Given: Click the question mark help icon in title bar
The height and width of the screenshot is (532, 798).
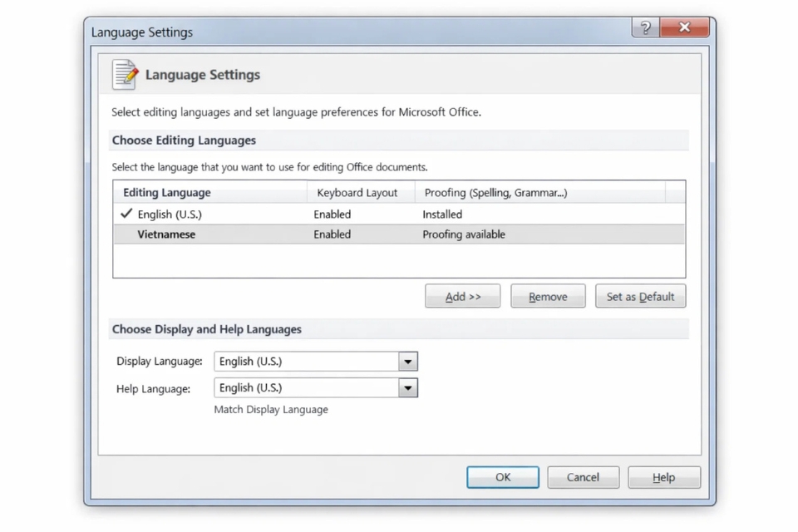Looking at the screenshot, I should pos(645,28).
